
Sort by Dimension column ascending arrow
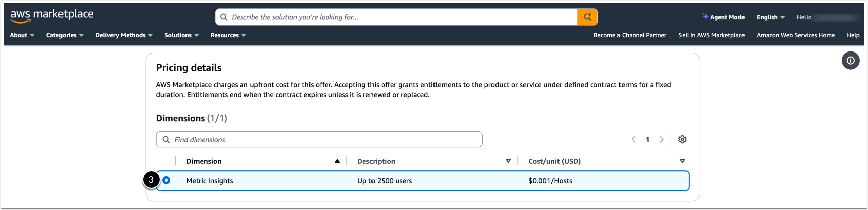coord(337,161)
